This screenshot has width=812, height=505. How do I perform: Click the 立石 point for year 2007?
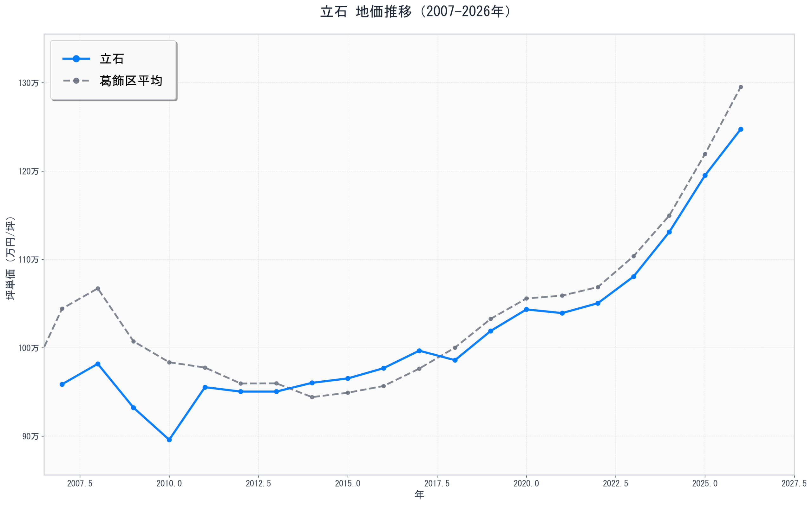tap(62, 384)
